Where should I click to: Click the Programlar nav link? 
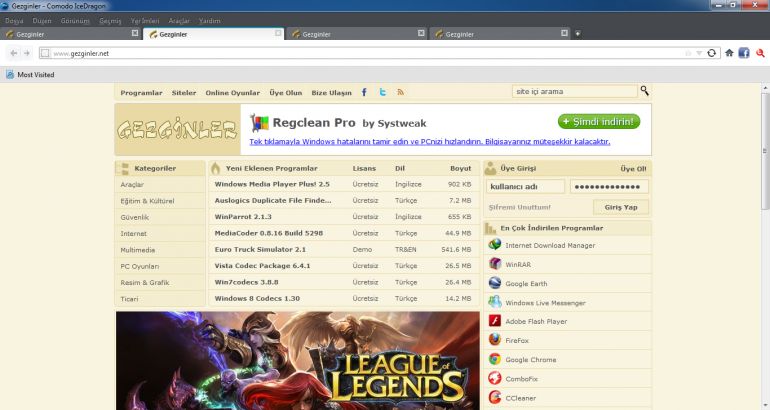pyautogui.click(x=141, y=93)
